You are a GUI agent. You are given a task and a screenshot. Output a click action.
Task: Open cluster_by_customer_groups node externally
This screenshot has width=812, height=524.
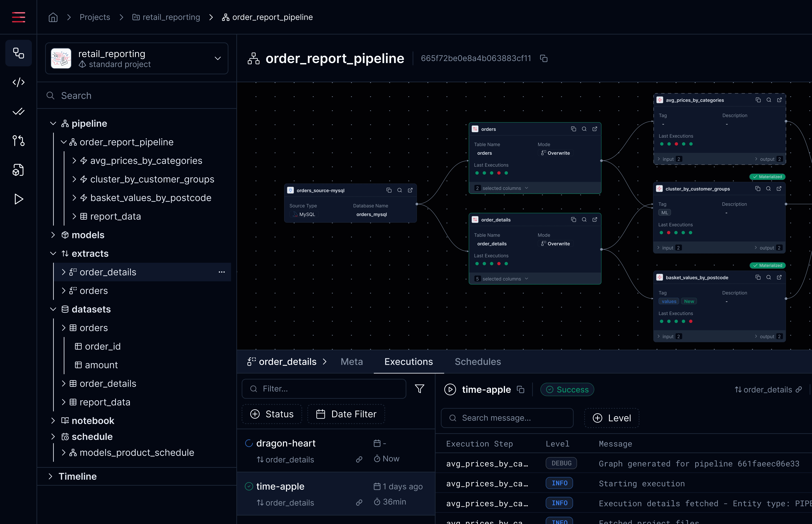point(779,189)
